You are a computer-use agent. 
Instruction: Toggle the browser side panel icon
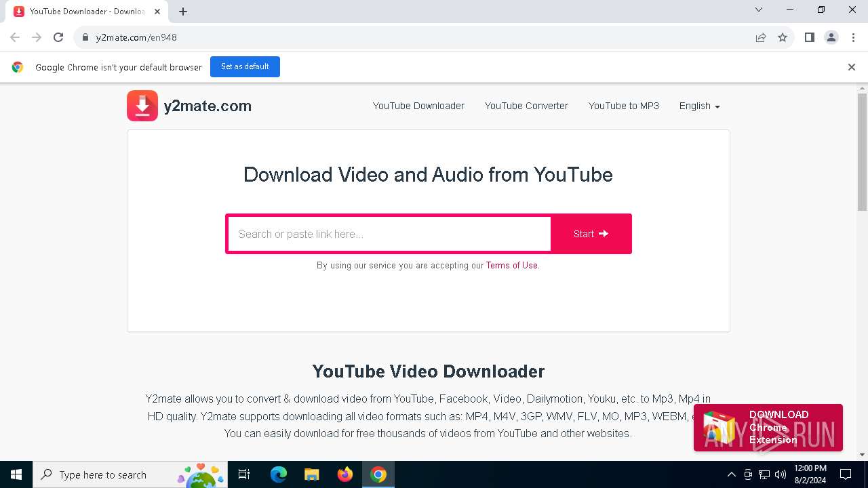(810, 37)
